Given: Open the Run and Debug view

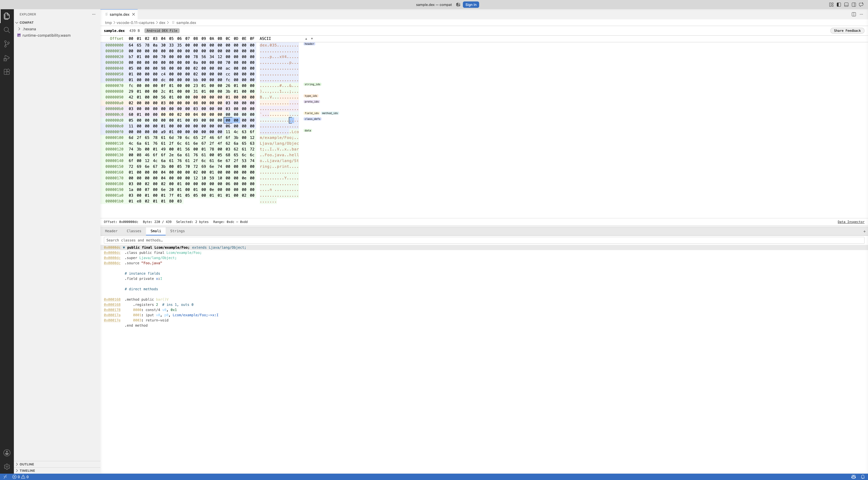Looking at the screenshot, I should [x=7, y=58].
